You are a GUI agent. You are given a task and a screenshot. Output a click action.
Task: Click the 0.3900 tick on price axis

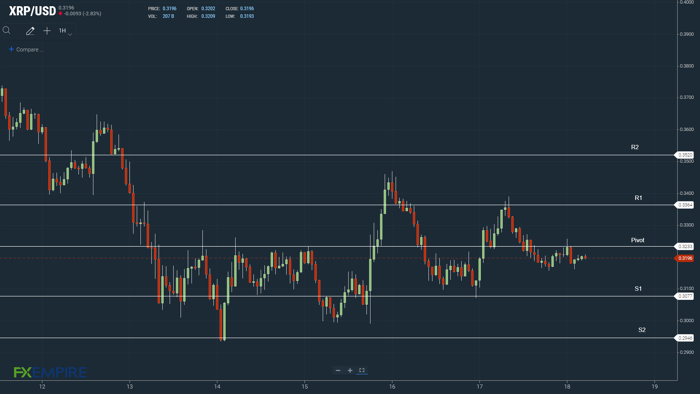[687, 34]
